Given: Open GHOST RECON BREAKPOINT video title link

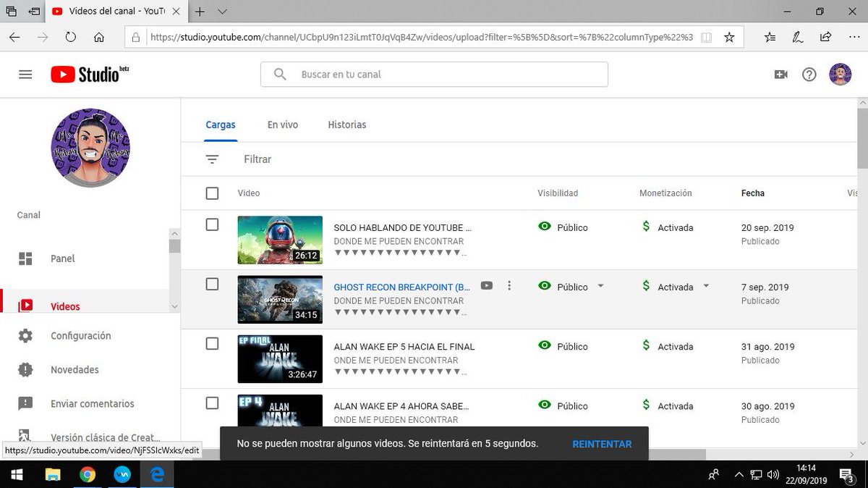Looking at the screenshot, I should point(402,287).
